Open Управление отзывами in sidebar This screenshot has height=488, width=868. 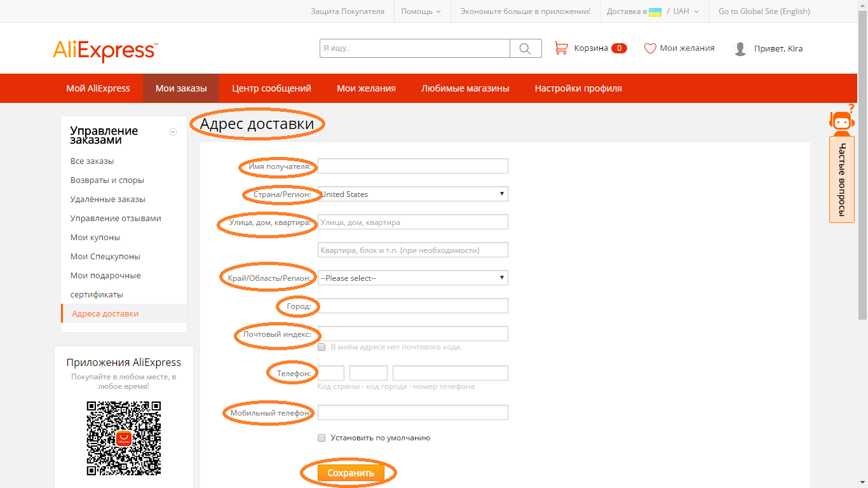click(x=116, y=219)
